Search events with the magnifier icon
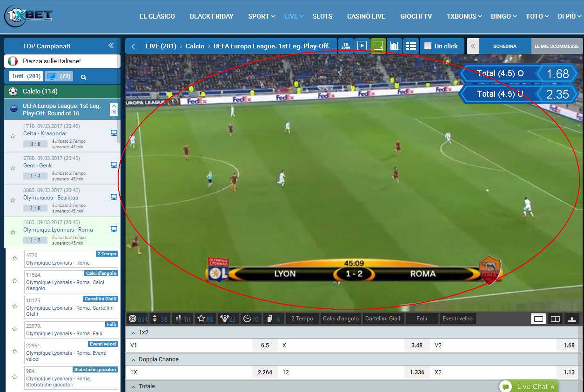Image resolution: width=584 pixels, height=392 pixels. (84, 77)
